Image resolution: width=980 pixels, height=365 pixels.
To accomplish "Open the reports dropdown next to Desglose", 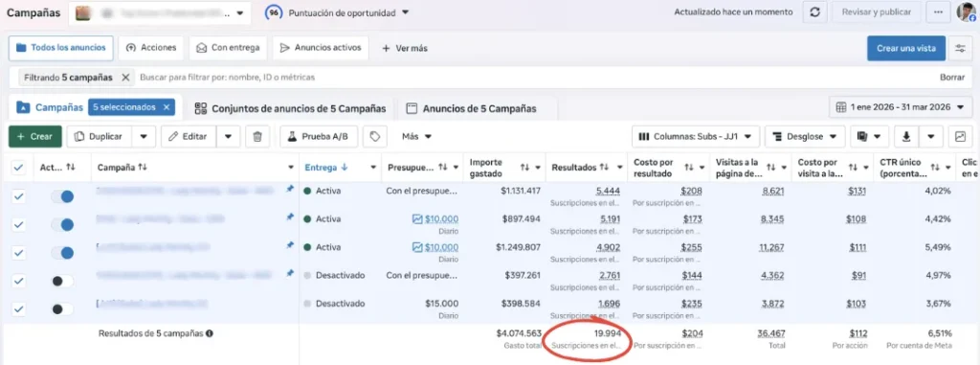I will pyautogui.click(x=869, y=136).
